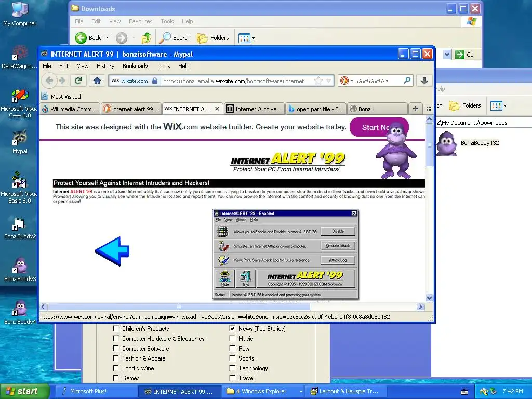
Task: Open the Windows start button
Action: [x=24, y=391]
